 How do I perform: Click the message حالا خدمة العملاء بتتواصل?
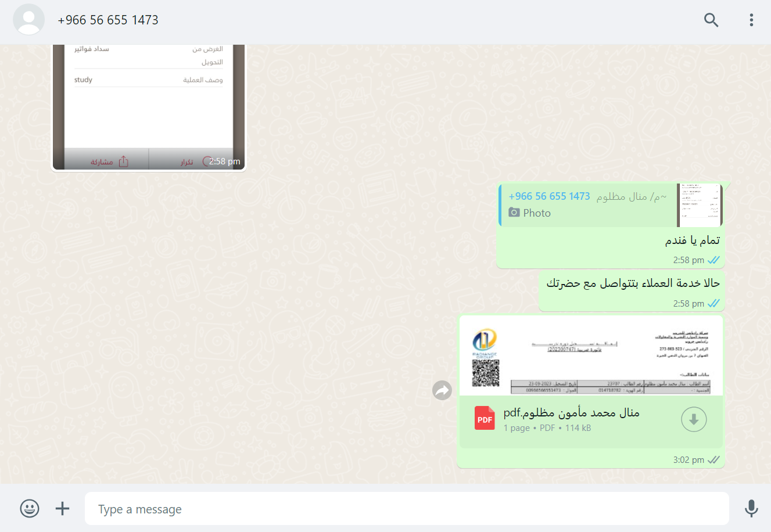tap(633, 283)
